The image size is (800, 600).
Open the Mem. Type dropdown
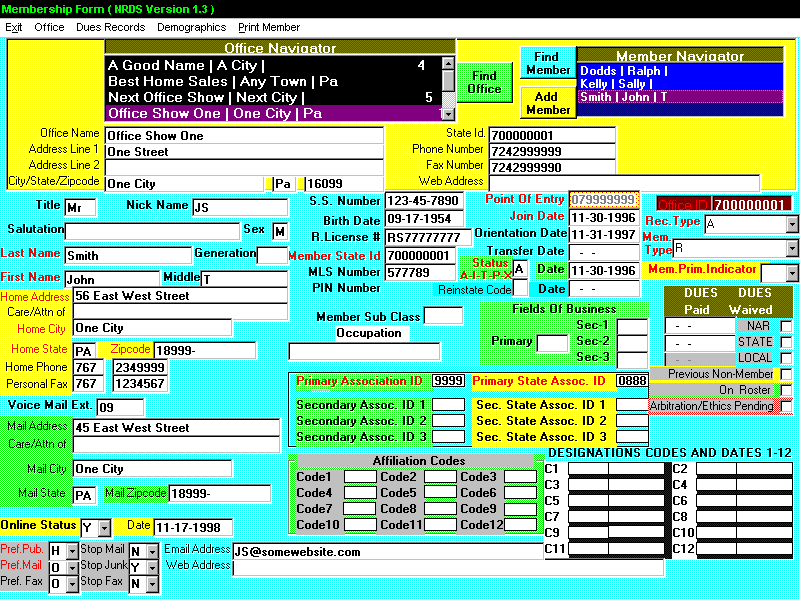[x=792, y=248]
